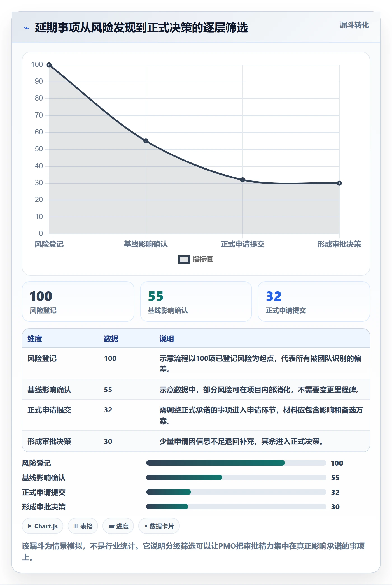Select the 表格 tag chip
Screen dimensions: 392x585
(83, 526)
